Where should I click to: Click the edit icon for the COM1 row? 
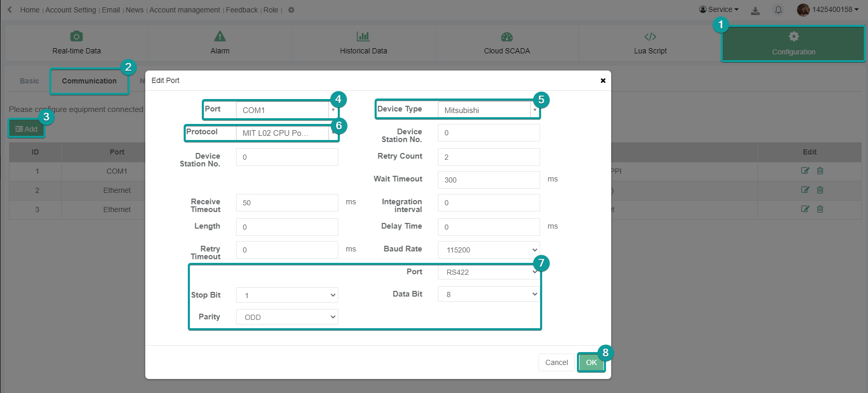(805, 171)
